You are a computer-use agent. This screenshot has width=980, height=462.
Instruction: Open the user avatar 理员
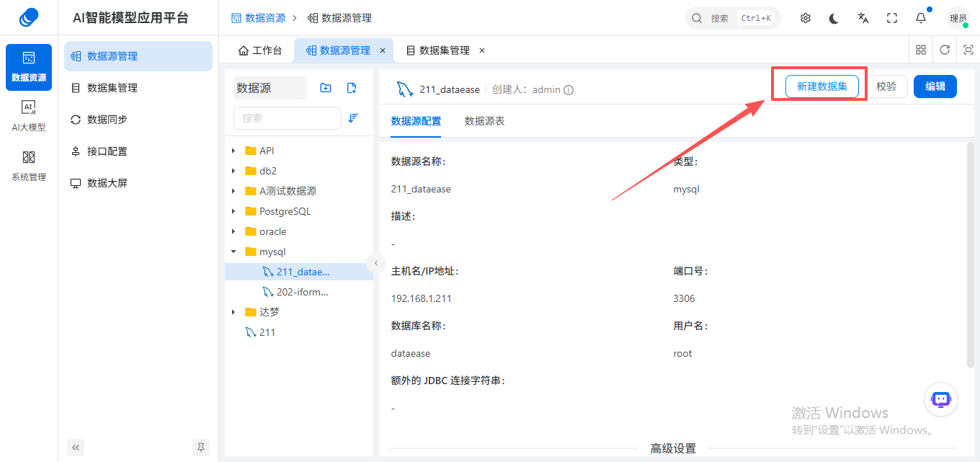pyautogui.click(x=958, y=18)
